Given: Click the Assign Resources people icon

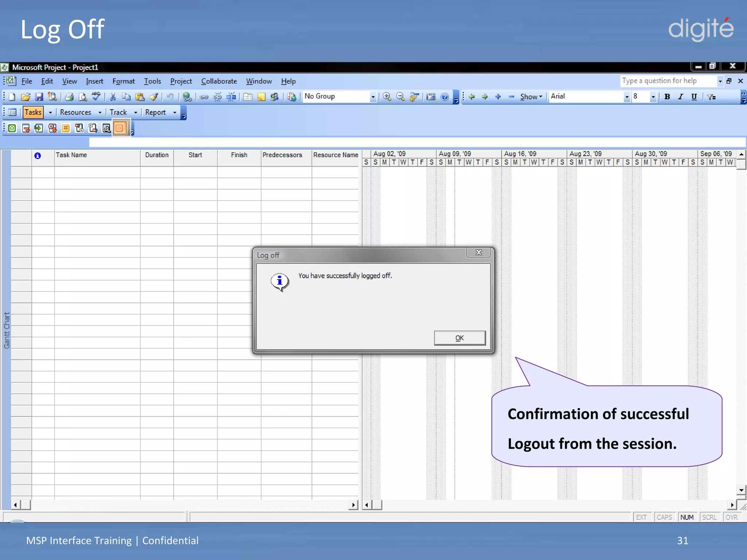Looking at the screenshot, I should point(275,97).
